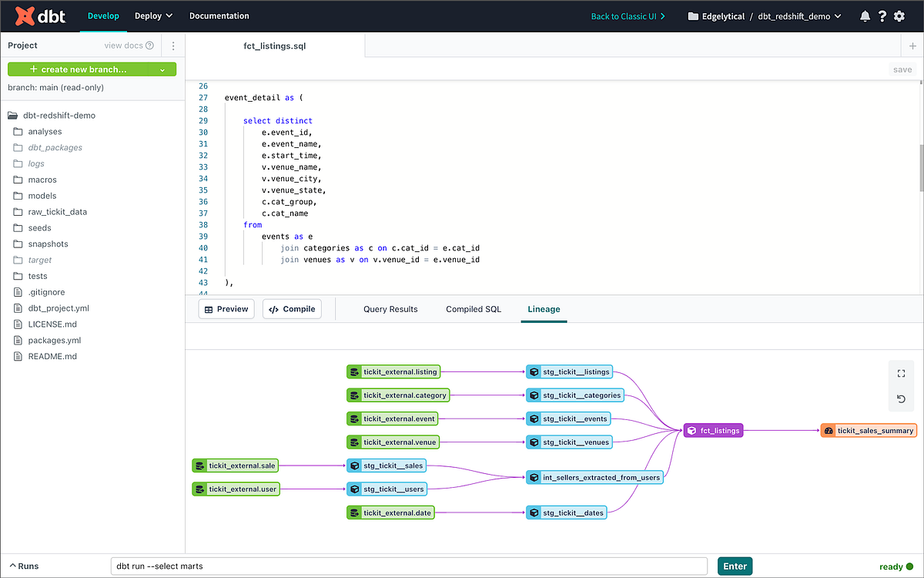Click create new branch button
The height and width of the screenshot is (578, 924).
[79, 69]
